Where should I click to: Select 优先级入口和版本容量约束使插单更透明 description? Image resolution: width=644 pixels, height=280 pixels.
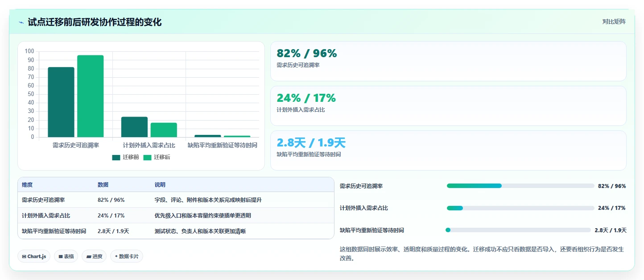click(x=203, y=216)
